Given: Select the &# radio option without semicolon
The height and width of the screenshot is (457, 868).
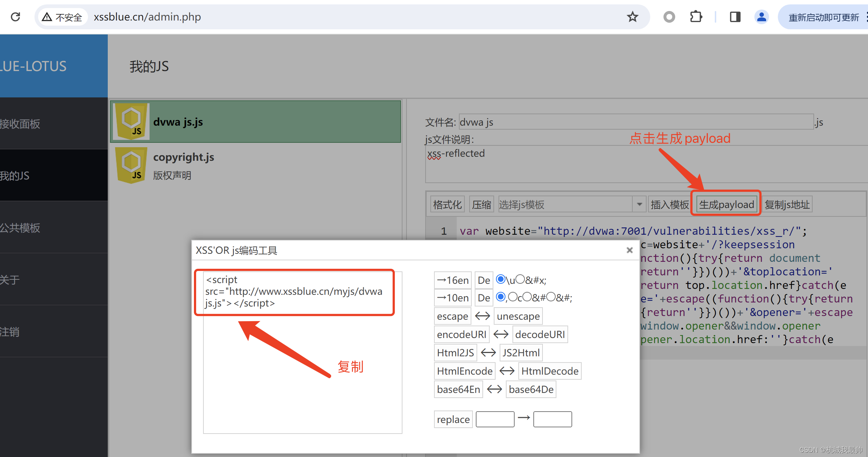Looking at the screenshot, I should tap(527, 297).
